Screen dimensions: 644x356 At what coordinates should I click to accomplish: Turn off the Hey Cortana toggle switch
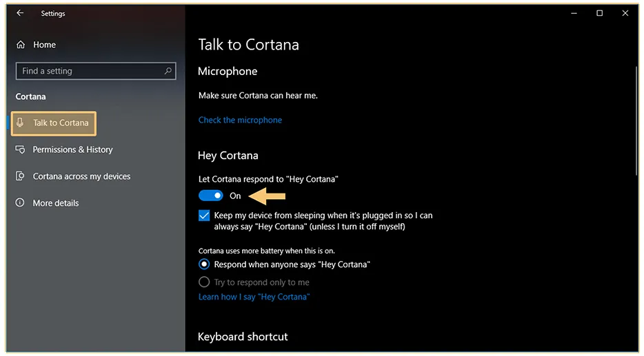(x=211, y=196)
